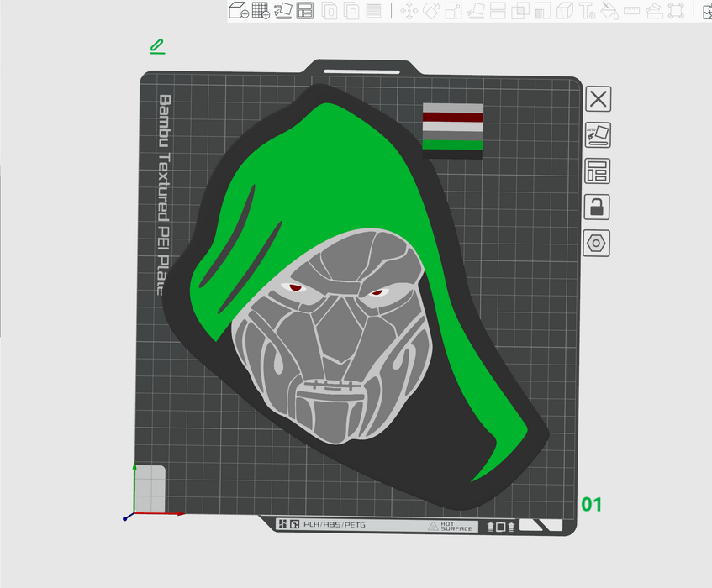Image resolution: width=712 pixels, height=588 pixels.
Task: Click the Add model cube icon
Action: pyautogui.click(x=239, y=11)
